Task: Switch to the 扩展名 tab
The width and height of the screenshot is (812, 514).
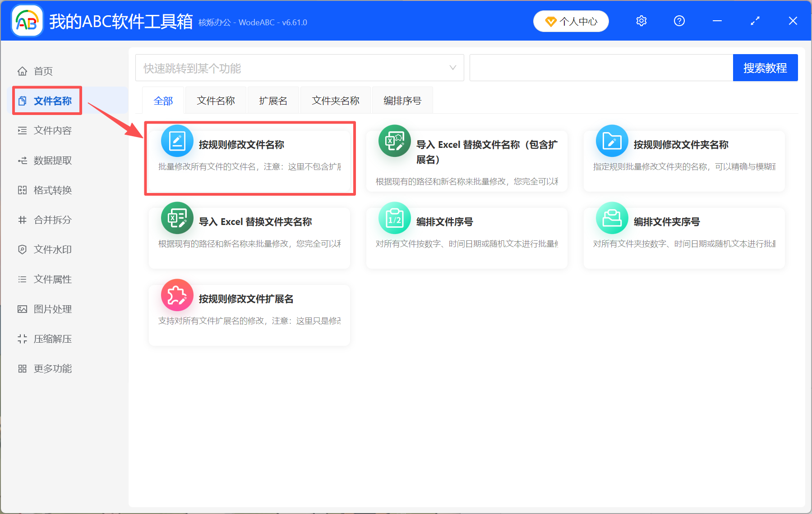Action: [x=272, y=100]
